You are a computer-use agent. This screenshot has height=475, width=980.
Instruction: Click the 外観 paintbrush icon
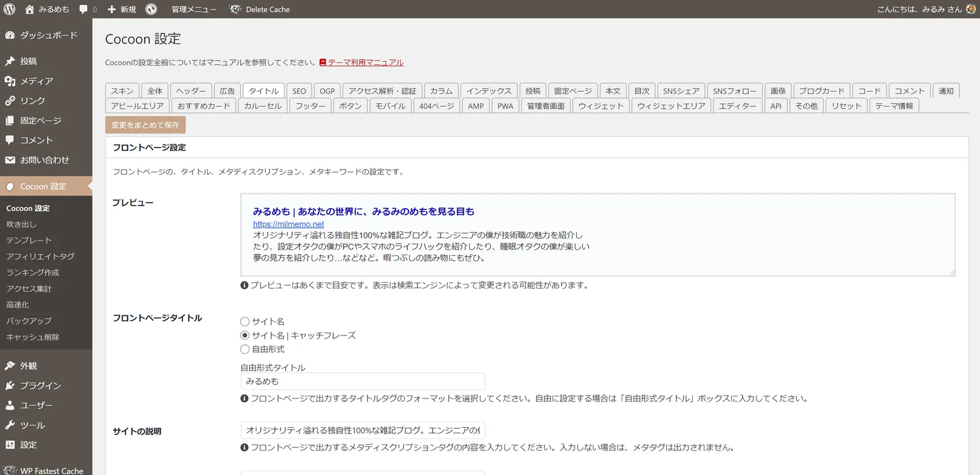[x=10, y=365]
